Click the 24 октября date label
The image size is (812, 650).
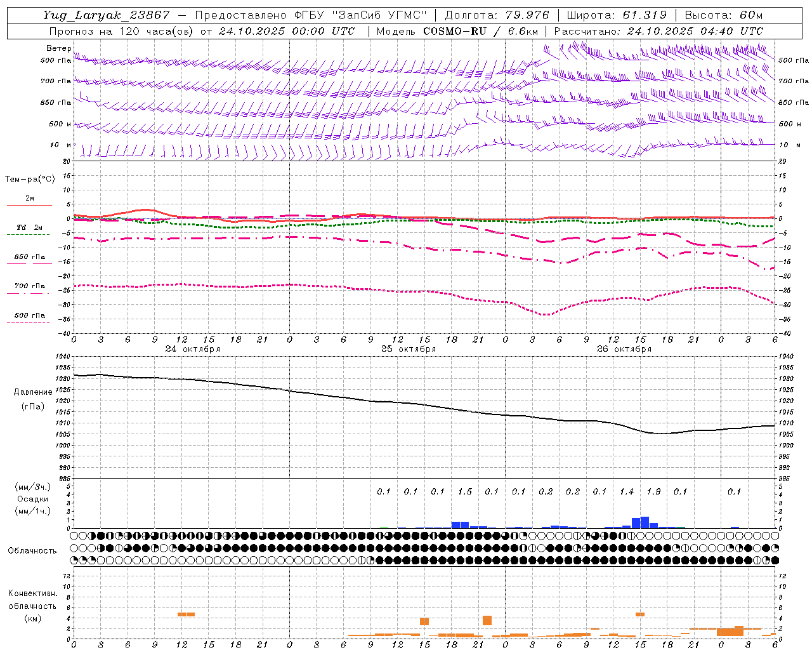[192, 349]
